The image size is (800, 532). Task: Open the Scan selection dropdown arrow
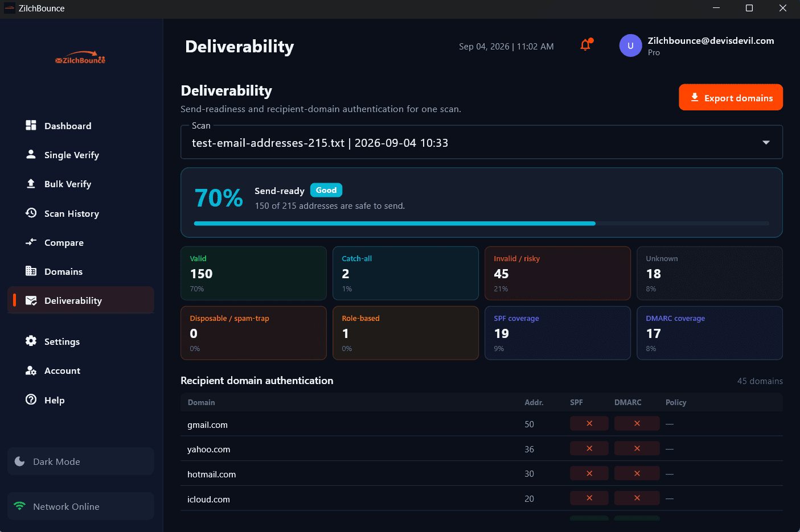[766, 142]
